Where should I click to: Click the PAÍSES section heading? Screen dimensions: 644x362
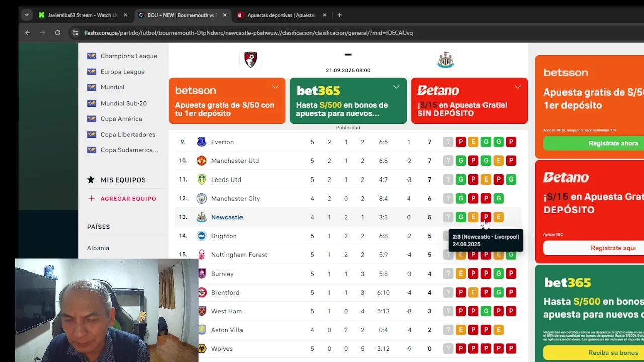click(x=98, y=227)
